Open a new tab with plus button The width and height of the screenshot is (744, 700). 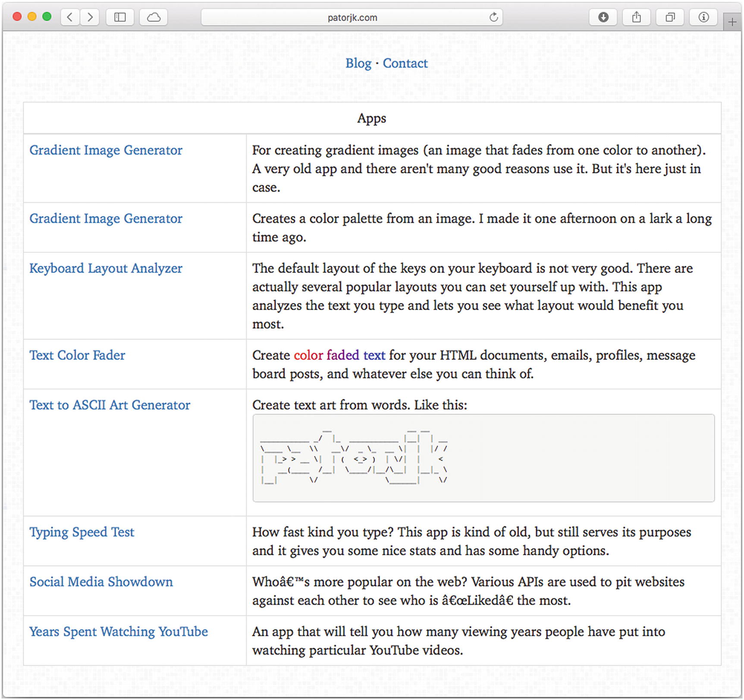tap(732, 22)
